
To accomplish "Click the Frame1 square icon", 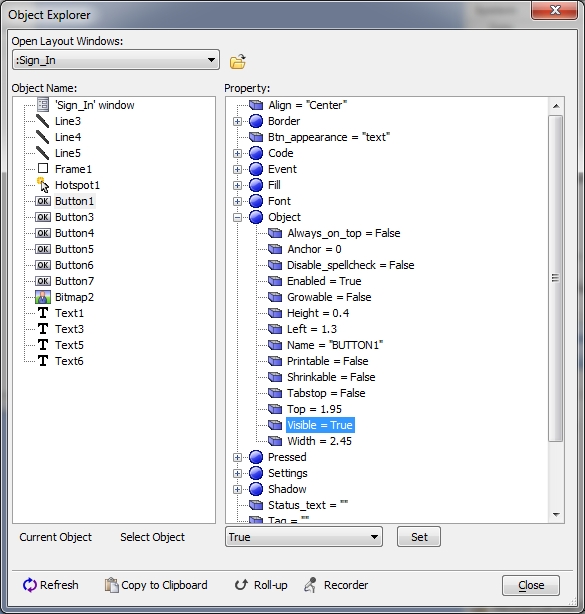I will pos(43,169).
